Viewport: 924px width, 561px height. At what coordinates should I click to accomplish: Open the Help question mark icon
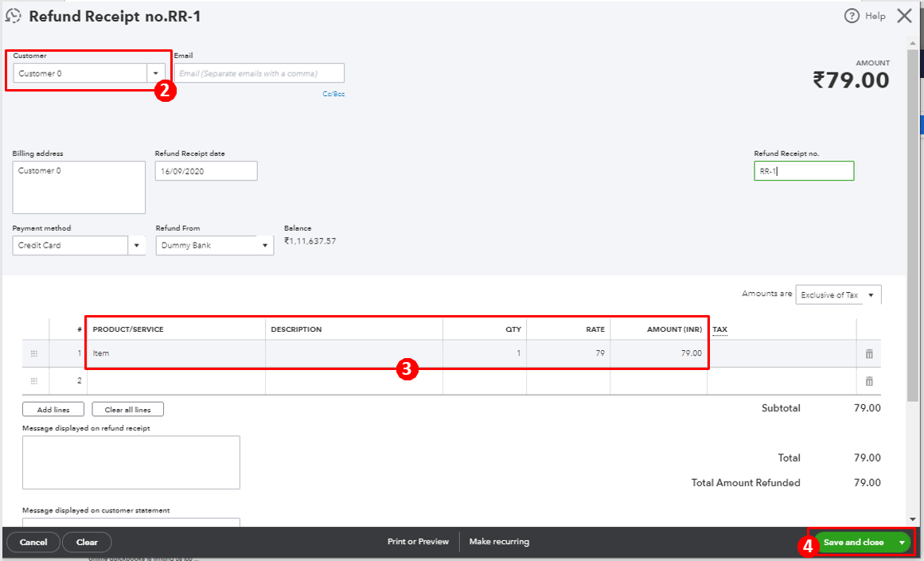pyautogui.click(x=852, y=16)
